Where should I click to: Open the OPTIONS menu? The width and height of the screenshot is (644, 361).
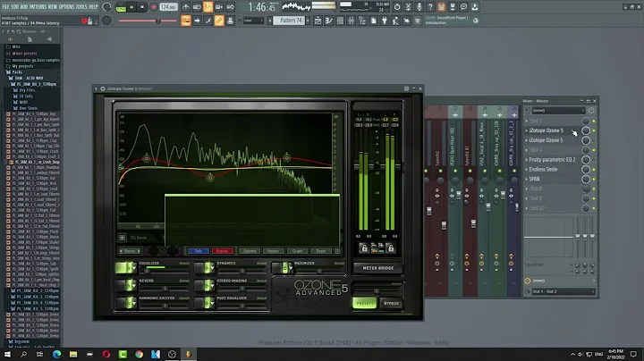point(66,6)
